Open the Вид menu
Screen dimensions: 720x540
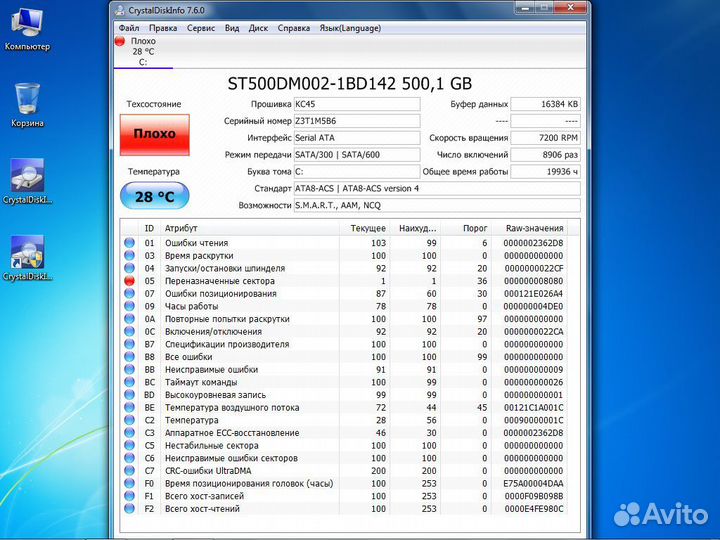click(232, 28)
